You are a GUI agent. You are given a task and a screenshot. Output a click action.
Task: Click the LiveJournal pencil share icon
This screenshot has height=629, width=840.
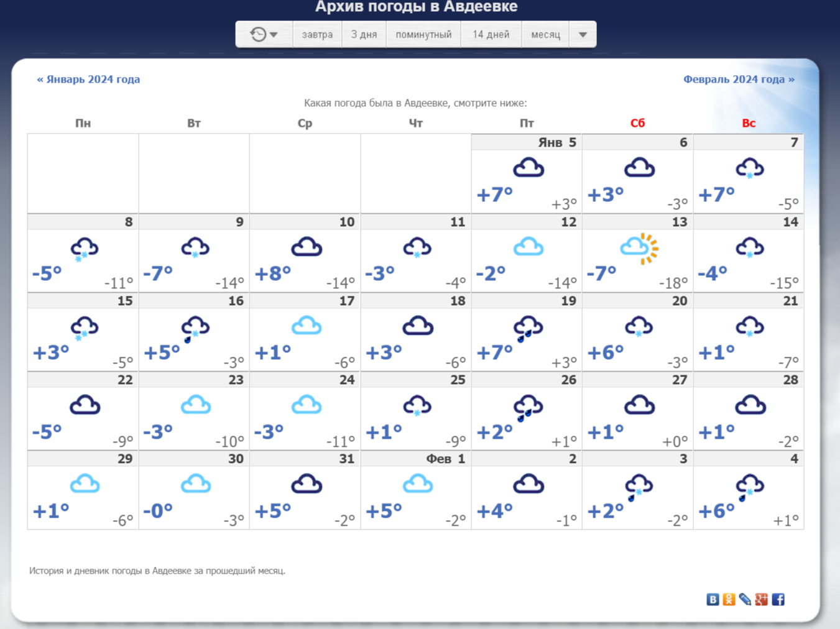[745, 599]
